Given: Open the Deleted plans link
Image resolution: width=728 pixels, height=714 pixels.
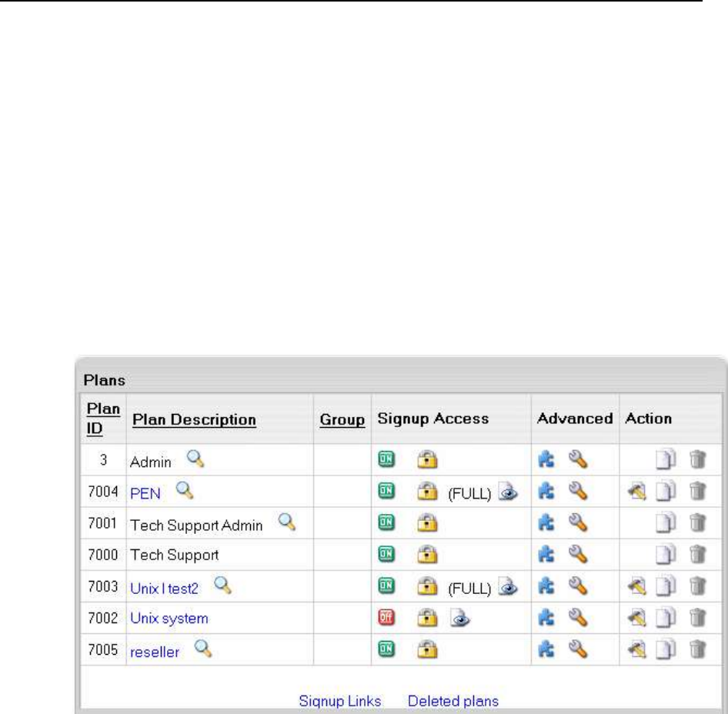Looking at the screenshot, I should click(x=453, y=701).
